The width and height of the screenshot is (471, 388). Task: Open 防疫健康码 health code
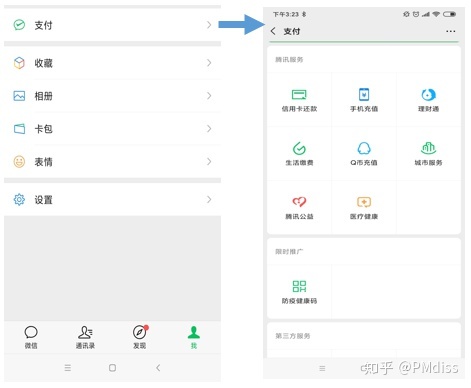[299, 292]
